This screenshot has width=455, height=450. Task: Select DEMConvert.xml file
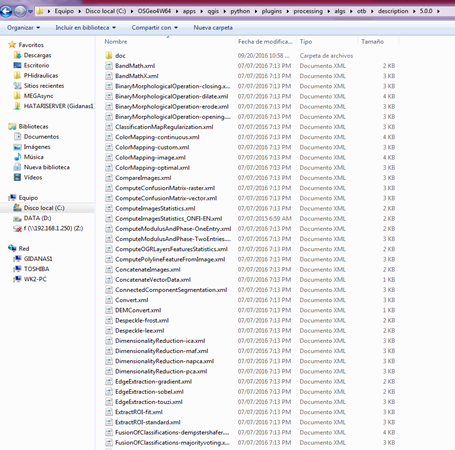point(138,310)
